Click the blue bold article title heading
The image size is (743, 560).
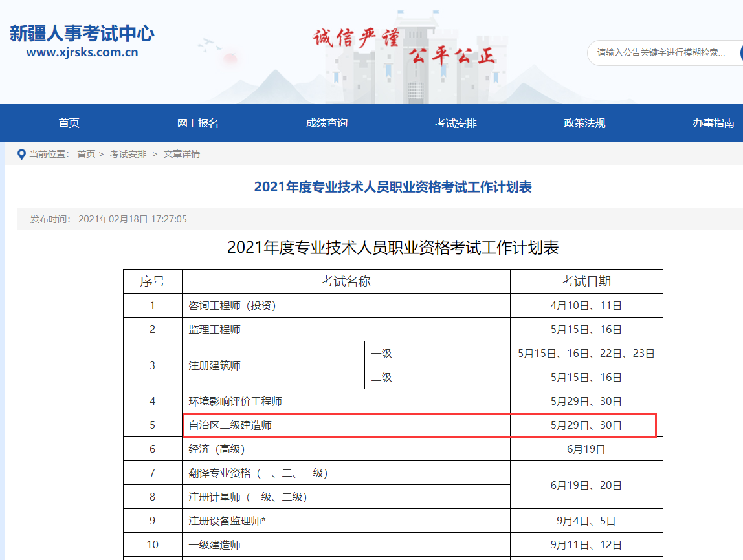tap(392, 188)
